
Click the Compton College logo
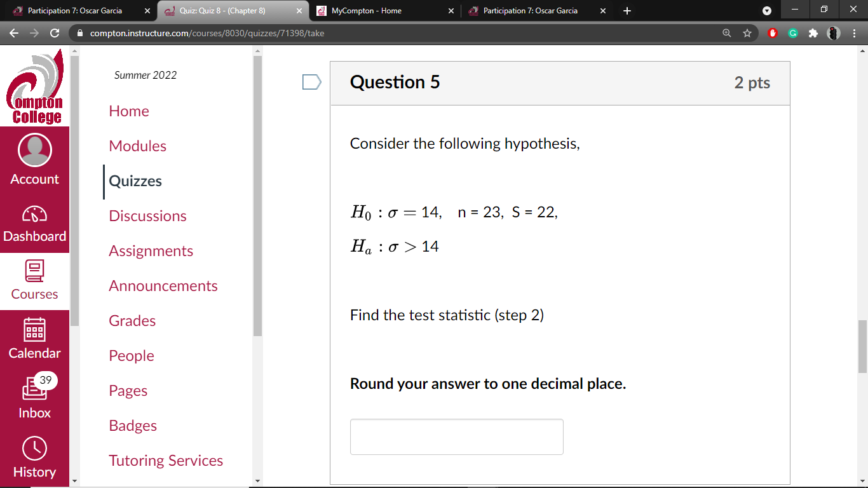pos(34,86)
